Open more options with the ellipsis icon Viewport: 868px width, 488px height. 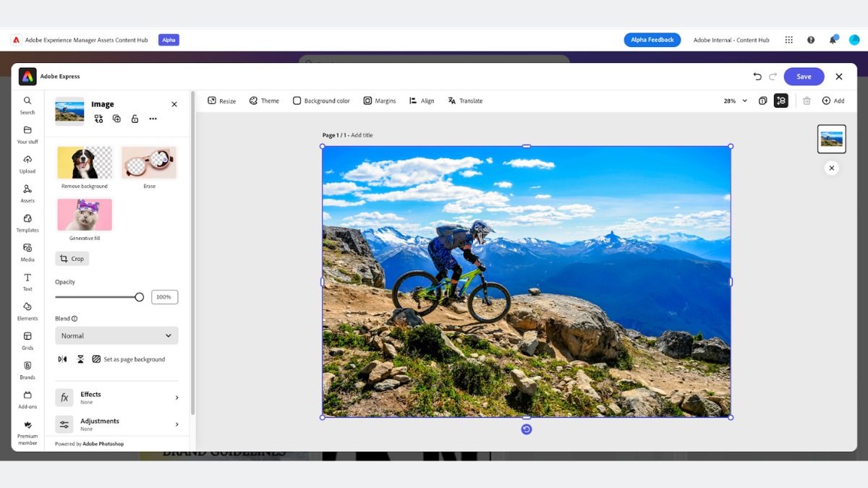(153, 119)
